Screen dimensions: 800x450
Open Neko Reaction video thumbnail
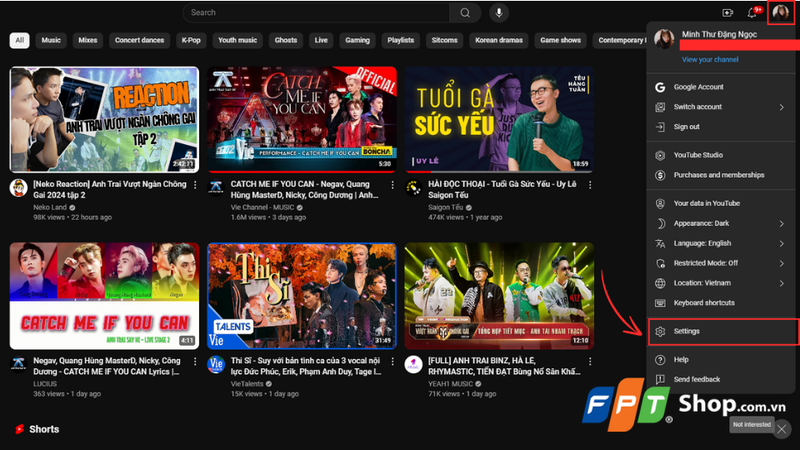click(104, 119)
